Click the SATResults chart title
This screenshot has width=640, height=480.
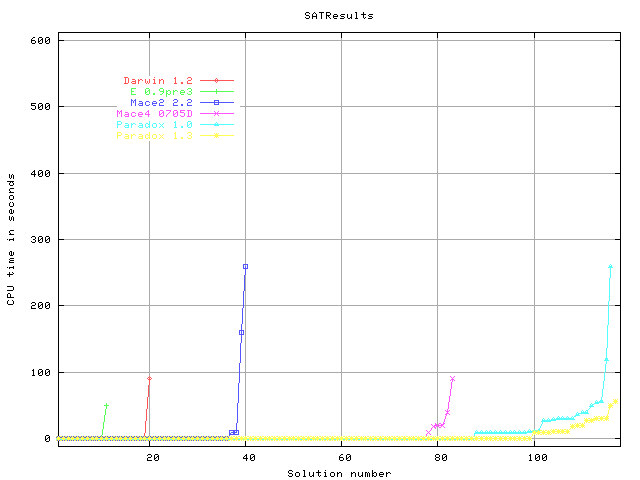(x=339, y=16)
